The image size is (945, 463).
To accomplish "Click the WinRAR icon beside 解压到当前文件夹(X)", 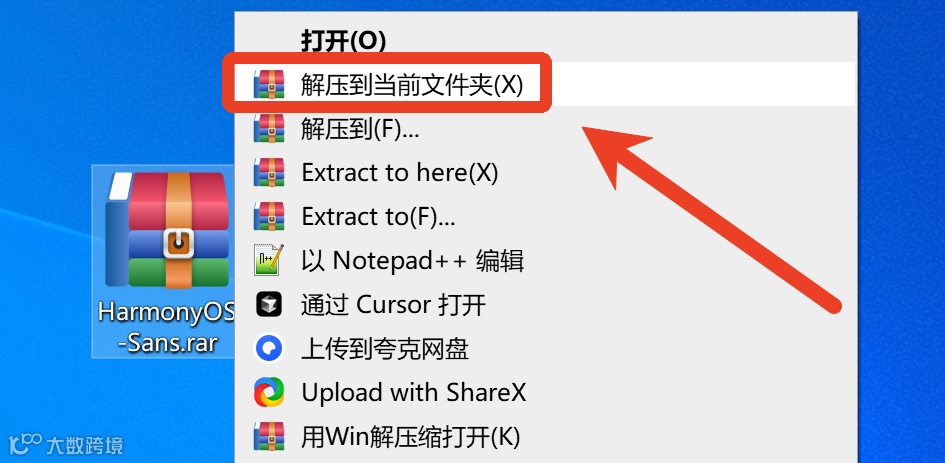I will click(x=269, y=84).
